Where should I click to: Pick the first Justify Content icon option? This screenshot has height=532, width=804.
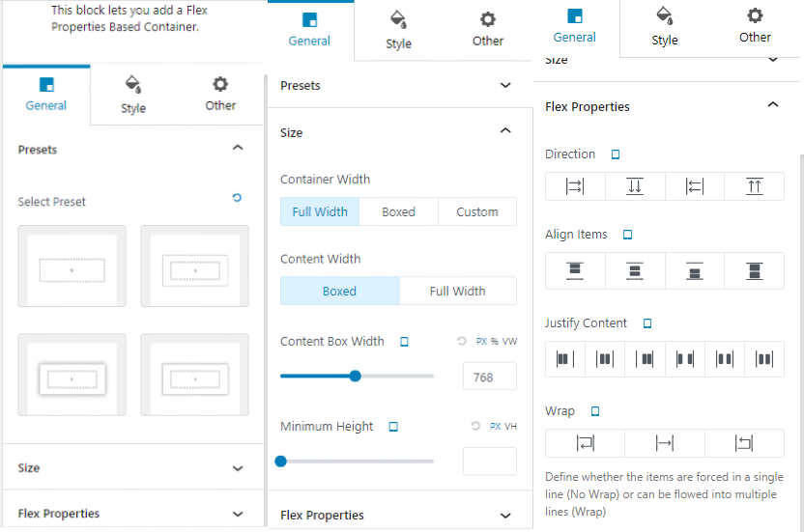tap(565, 359)
